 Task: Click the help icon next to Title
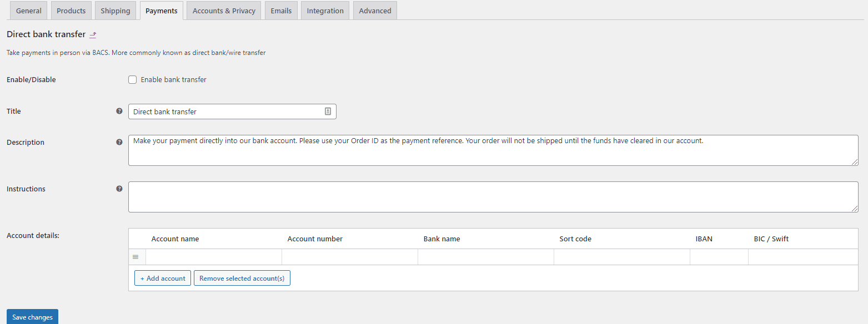(x=119, y=111)
